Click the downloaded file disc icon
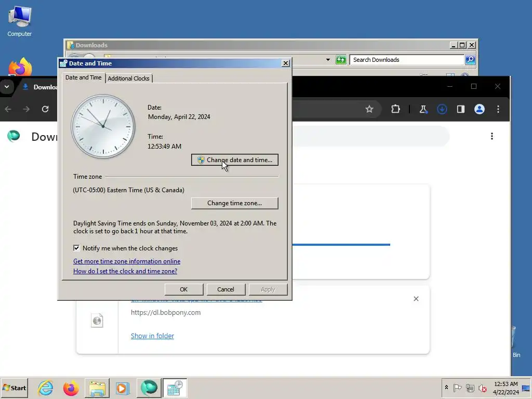Viewport: 532px width, 399px height. coord(97,320)
